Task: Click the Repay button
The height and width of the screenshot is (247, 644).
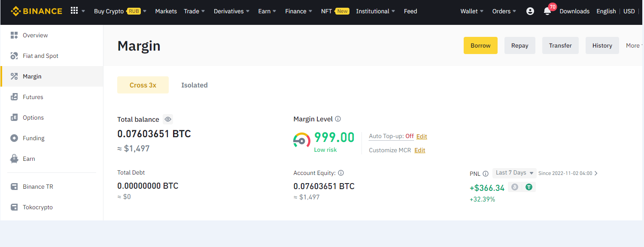Action: click(x=520, y=45)
